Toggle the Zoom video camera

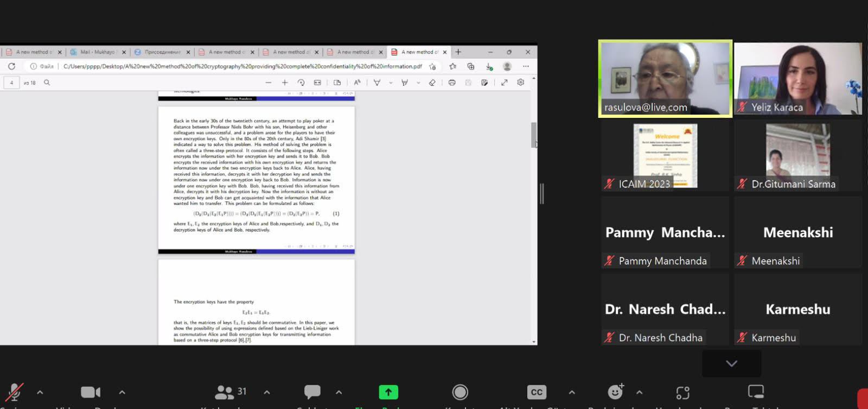pos(90,392)
